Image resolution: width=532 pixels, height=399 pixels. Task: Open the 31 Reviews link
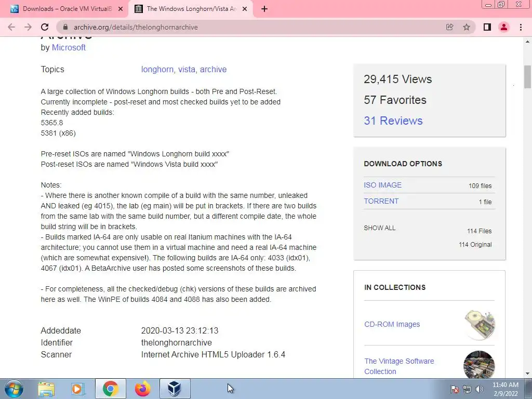pos(393,121)
